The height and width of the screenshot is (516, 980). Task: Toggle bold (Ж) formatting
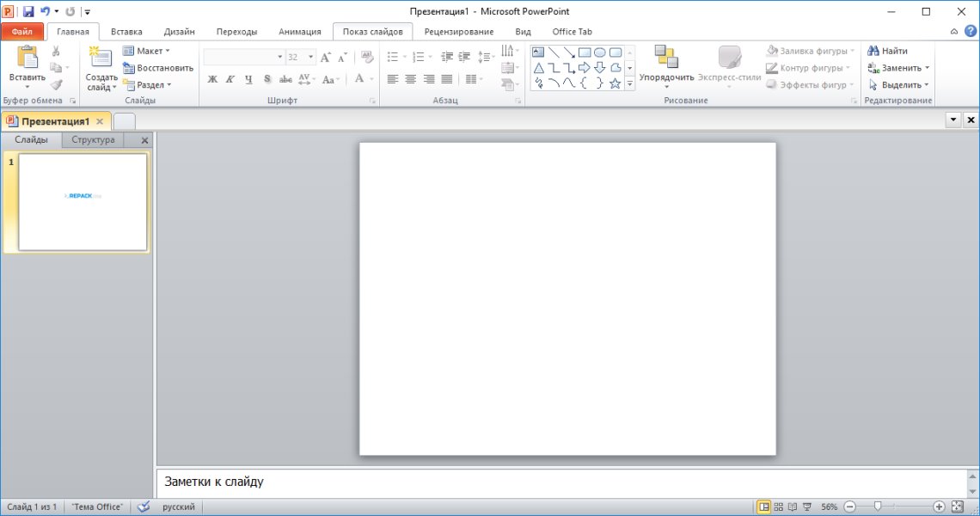(x=212, y=79)
